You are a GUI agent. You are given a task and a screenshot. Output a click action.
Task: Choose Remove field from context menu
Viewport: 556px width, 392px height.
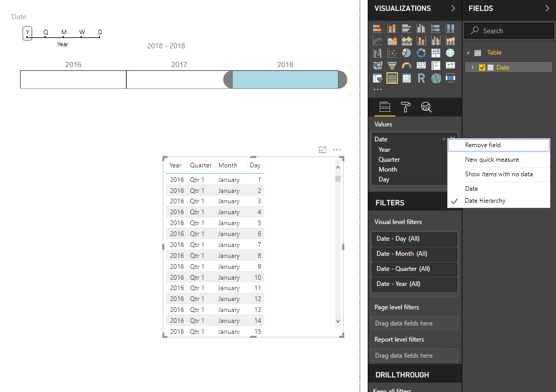pos(499,145)
